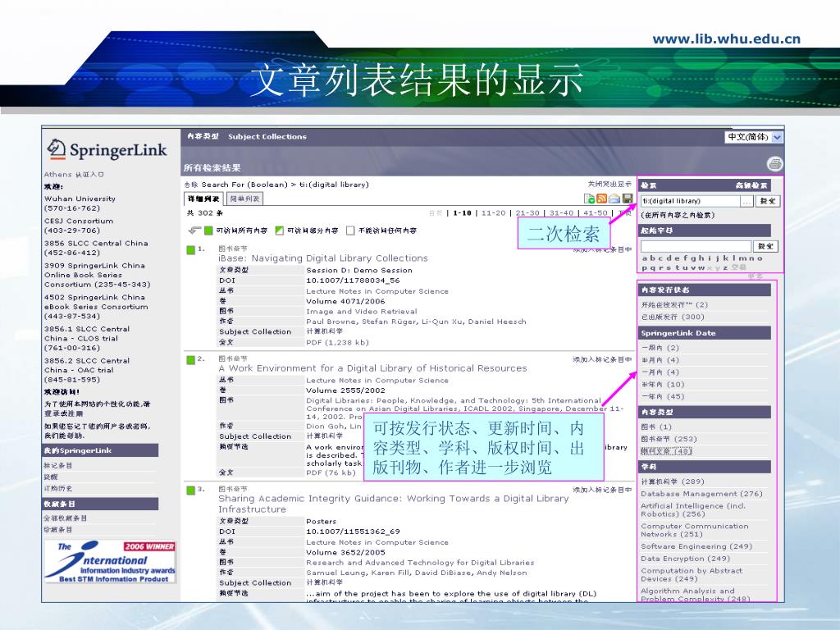
Task: Go to results page 41-50
Action: [x=596, y=212]
